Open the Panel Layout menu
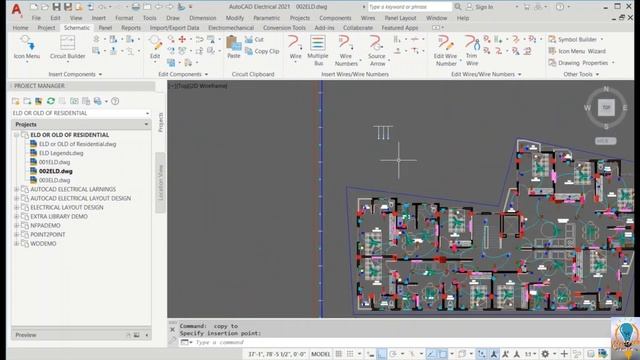Image resolution: width=640 pixels, height=360 pixels. coord(400,18)
